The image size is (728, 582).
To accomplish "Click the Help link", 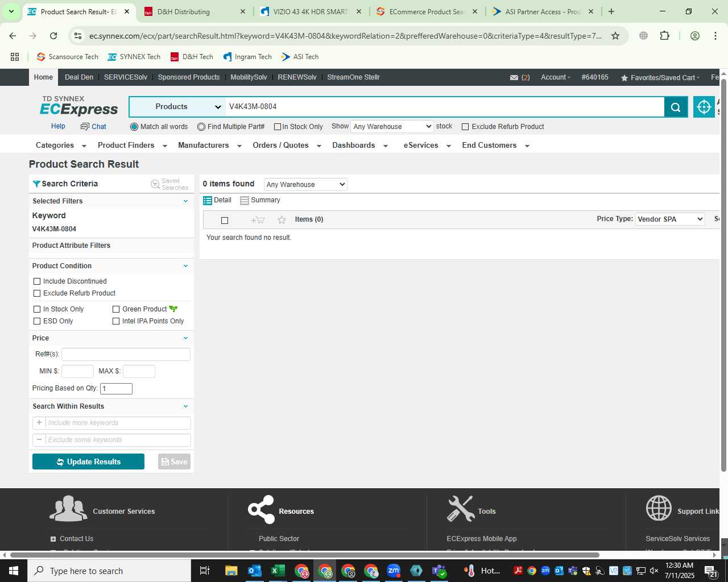I will click(58, 126).
